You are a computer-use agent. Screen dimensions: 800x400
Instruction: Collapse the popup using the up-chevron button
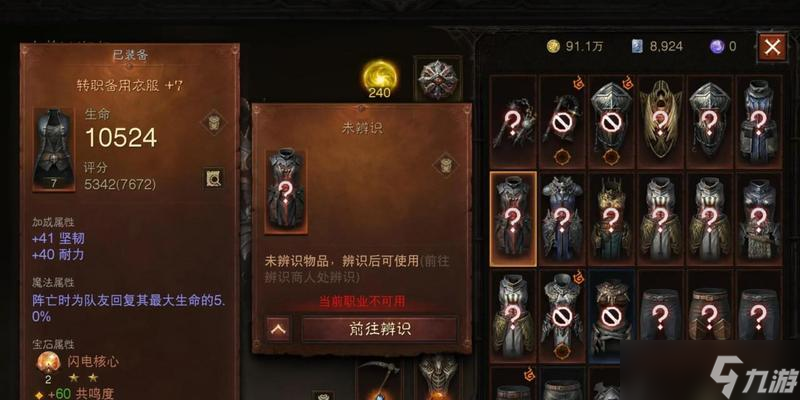278,329
